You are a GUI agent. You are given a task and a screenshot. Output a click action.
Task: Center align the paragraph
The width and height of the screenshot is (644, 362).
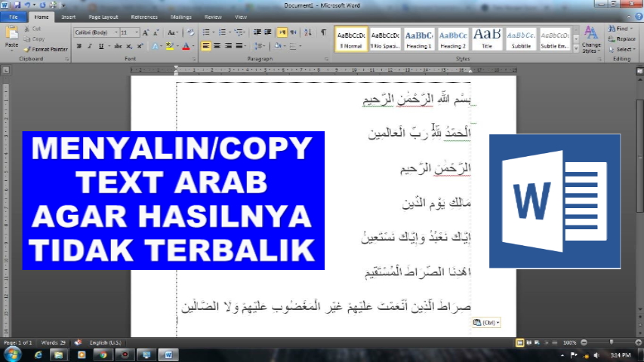[x=217, y=46]
